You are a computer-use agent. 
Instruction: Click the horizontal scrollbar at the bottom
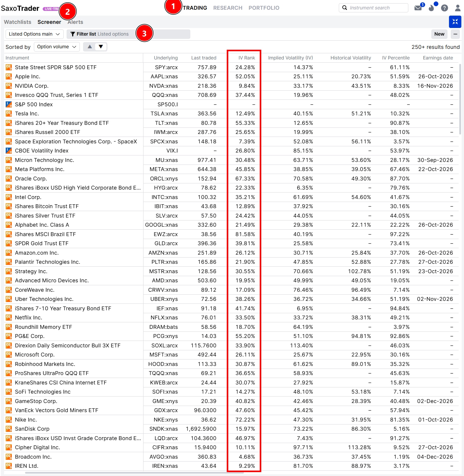click(x=134, y=473)
